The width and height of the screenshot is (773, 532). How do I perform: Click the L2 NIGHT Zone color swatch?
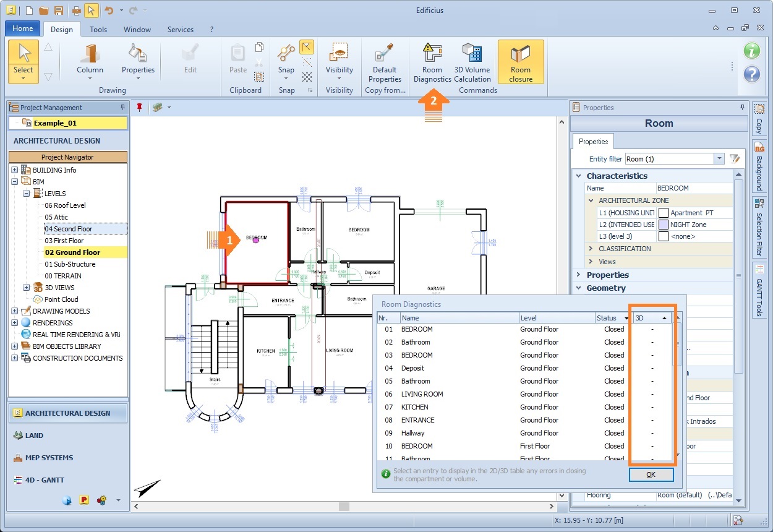click(664, 225)
